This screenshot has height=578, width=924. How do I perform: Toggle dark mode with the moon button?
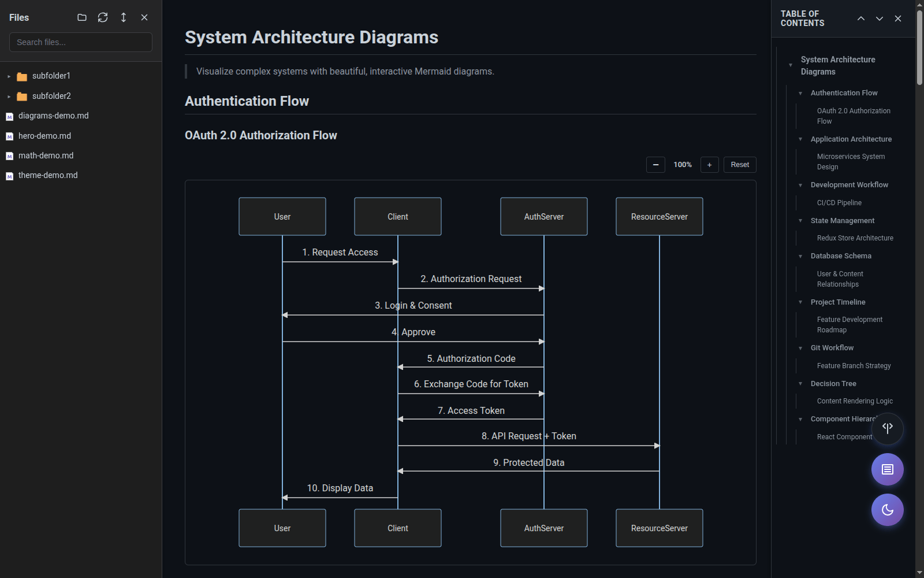point(887,510)
